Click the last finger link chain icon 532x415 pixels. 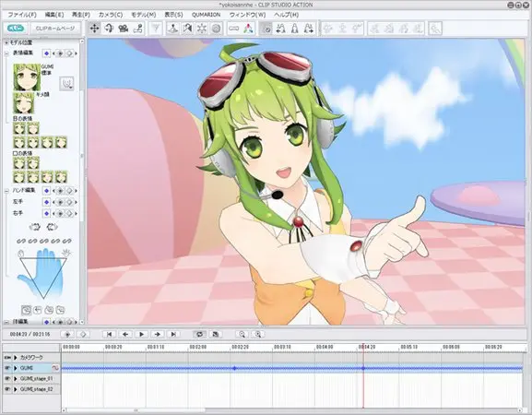tap(66, 241)
